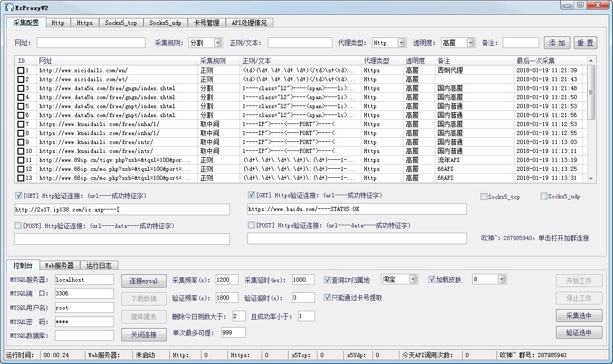The image size is (613, 364).
Task: Click the 网址 input field
Action: tap(91, 43)
